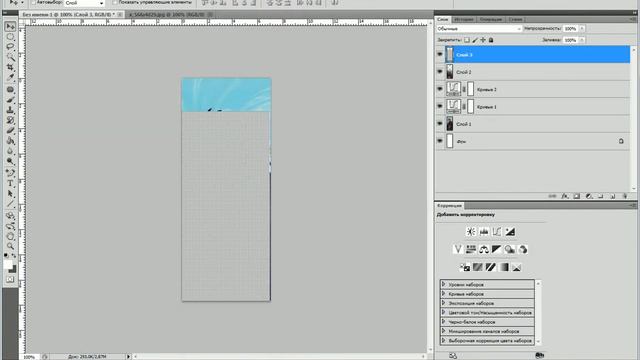Select the Слой 2 layer thumbnail

[x=449, y=72]
